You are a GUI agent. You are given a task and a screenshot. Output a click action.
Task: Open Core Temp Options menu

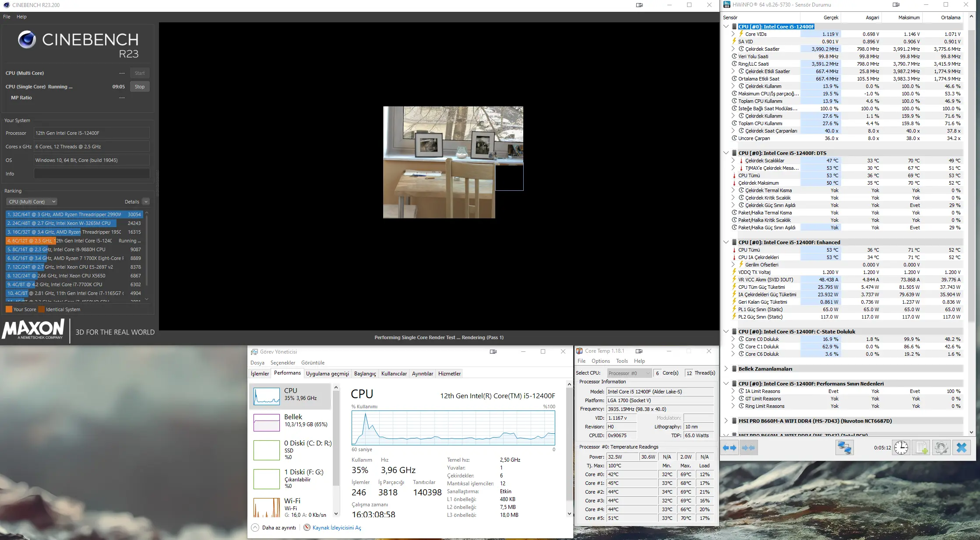[600, 361]
